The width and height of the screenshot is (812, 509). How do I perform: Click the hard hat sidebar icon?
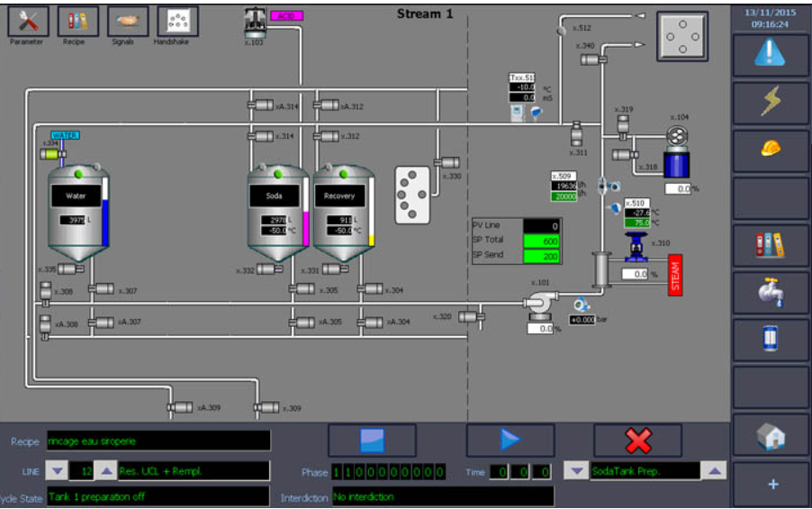(x=771, y=150)
